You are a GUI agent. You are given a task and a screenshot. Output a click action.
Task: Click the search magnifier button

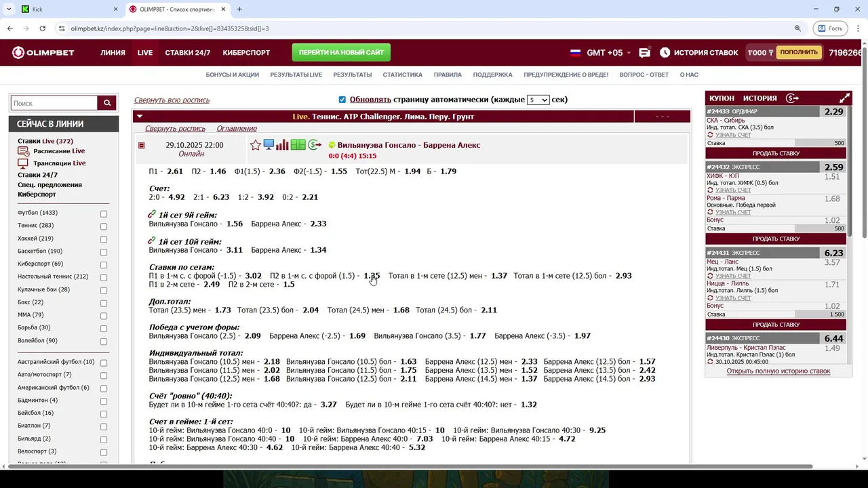[x=107, y=103]
